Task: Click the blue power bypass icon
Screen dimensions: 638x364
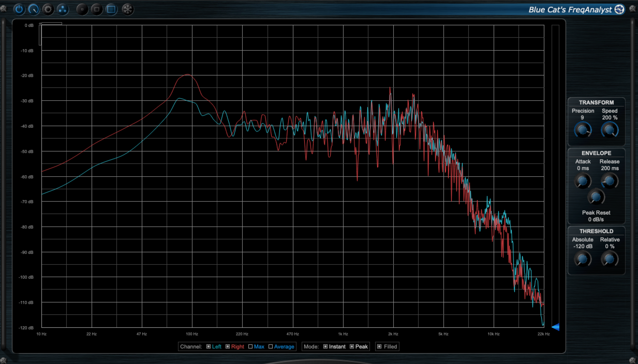Action: pos(19,10)
